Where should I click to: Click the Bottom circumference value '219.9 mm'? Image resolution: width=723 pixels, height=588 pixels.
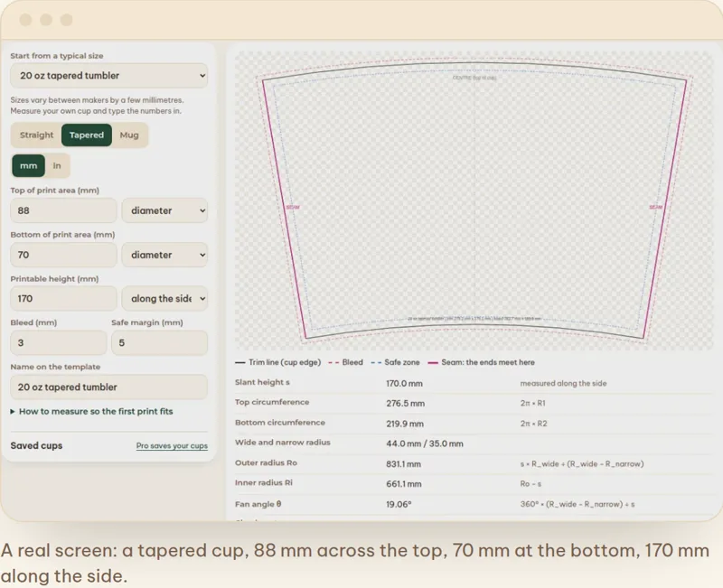405,424
